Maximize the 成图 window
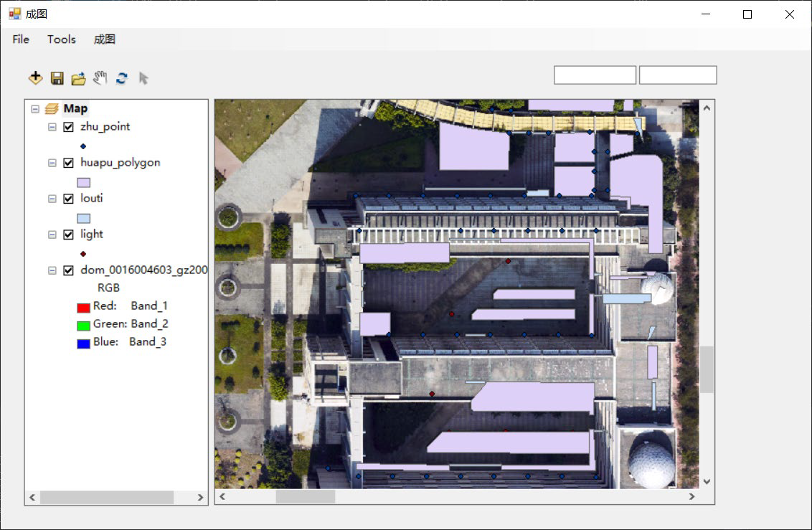This screenshot has width=812, height=530. click(x=747, y=14)
